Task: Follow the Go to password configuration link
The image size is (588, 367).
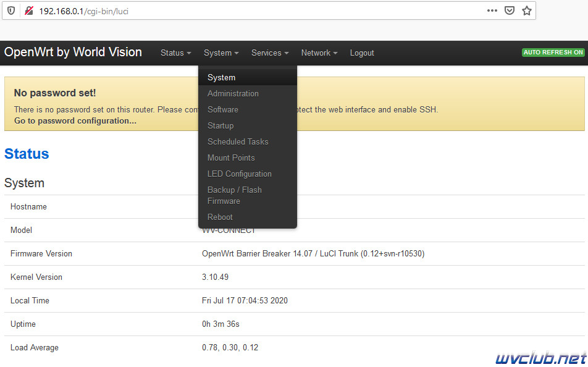Action: click(75, 121)
